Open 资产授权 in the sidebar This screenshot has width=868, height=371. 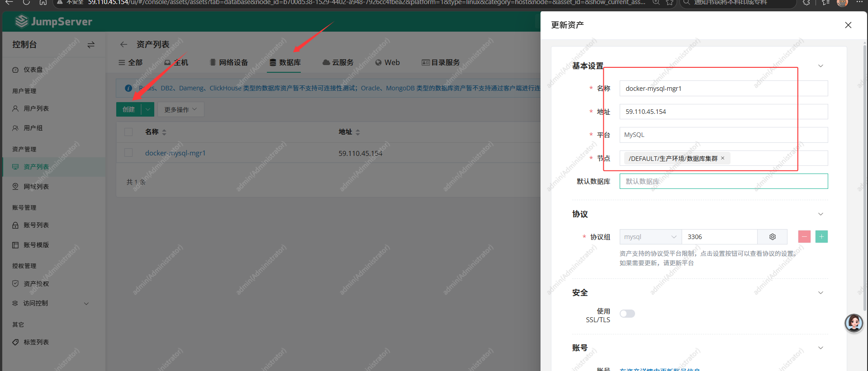[54, 283]
